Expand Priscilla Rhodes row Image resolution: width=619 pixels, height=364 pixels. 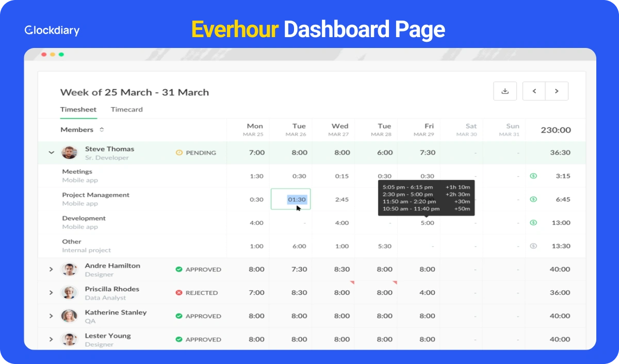tap(51, 292)
